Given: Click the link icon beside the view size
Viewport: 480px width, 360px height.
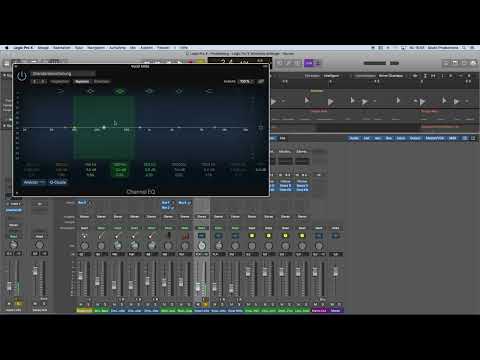Looking at the screenshot, I should (x=261, y=81).
